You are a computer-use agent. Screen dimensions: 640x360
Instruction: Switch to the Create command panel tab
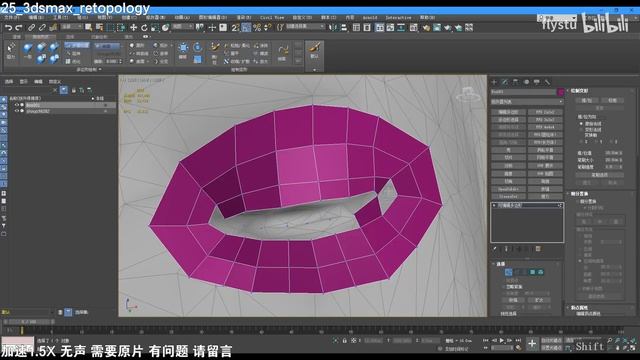tap(494, 82)
